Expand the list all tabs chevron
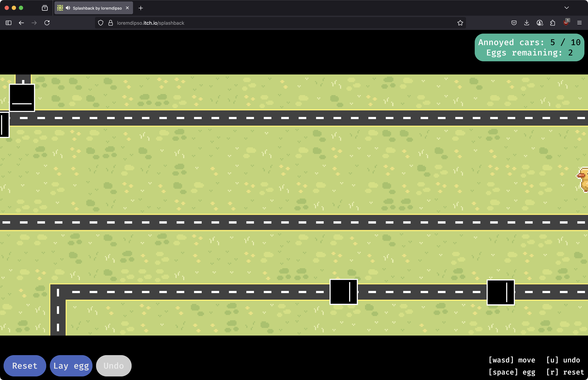The image size is (588, 380). click(566, 8)
